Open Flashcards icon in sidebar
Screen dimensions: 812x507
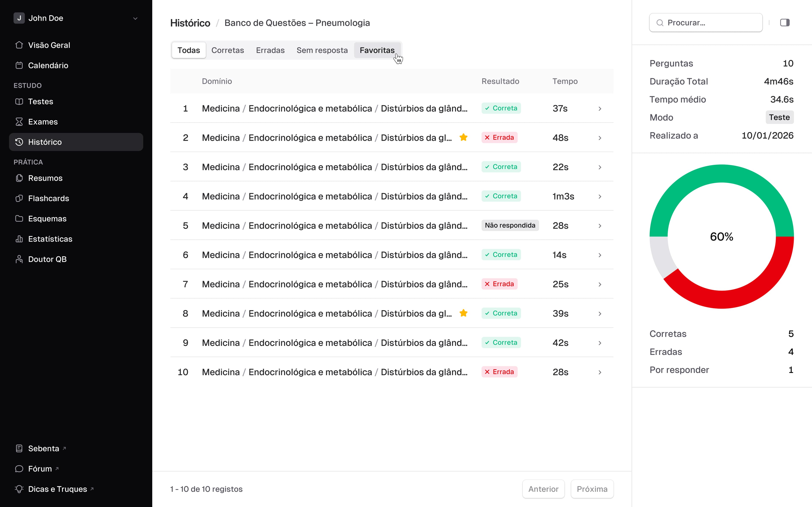click(x=19, y=198)
